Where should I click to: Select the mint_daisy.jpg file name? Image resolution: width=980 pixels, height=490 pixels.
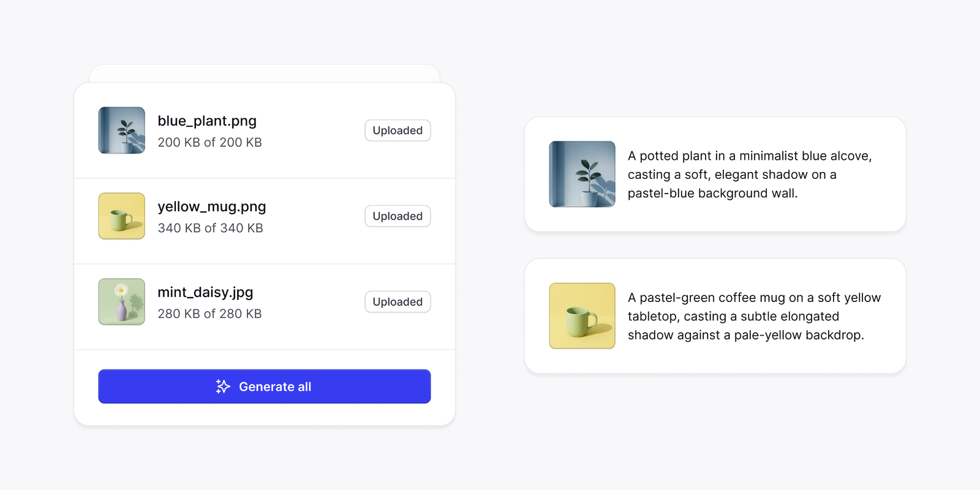click(205, 292)
